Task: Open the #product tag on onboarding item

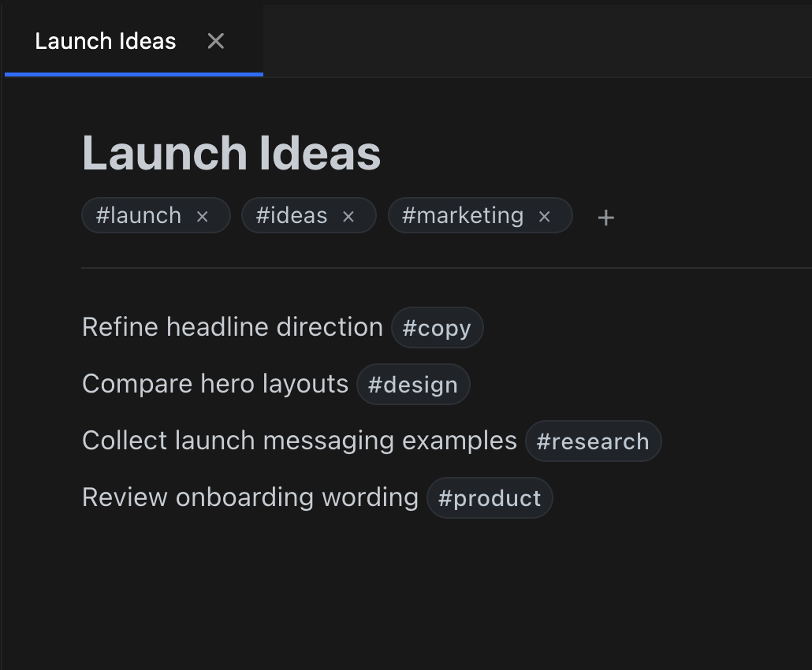Action: click(x=490, y=497)
